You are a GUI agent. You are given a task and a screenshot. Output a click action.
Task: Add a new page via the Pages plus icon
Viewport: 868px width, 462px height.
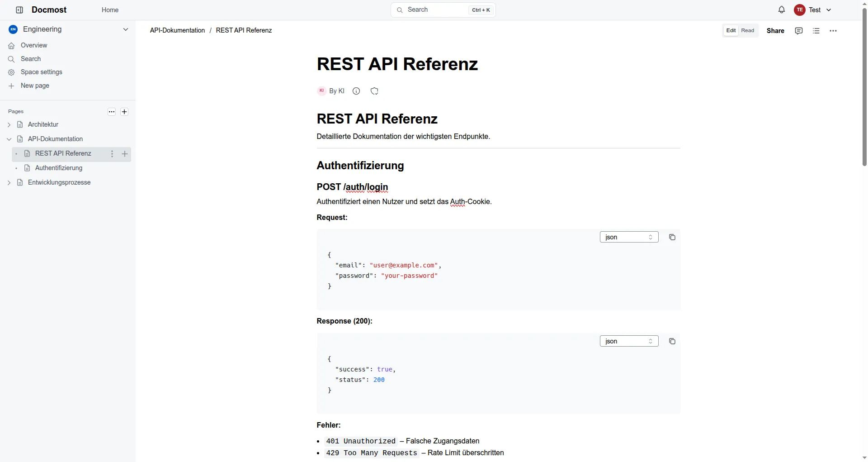pos(124,112)
